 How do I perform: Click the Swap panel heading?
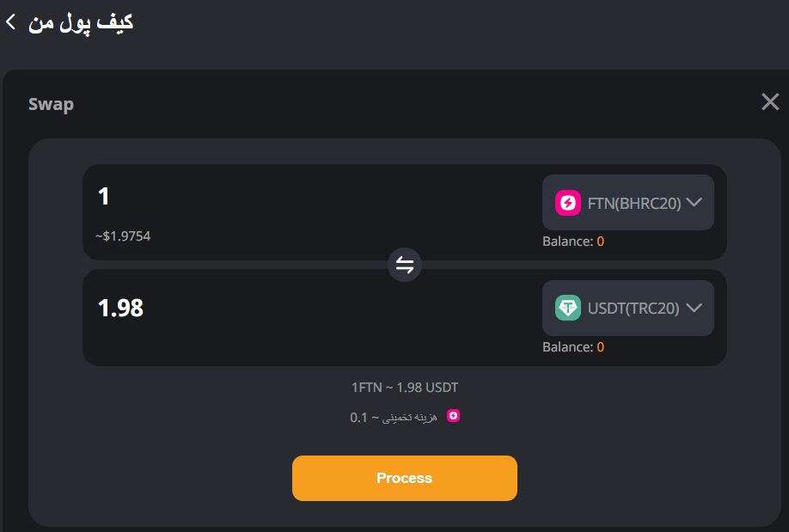tap(51, 105)
